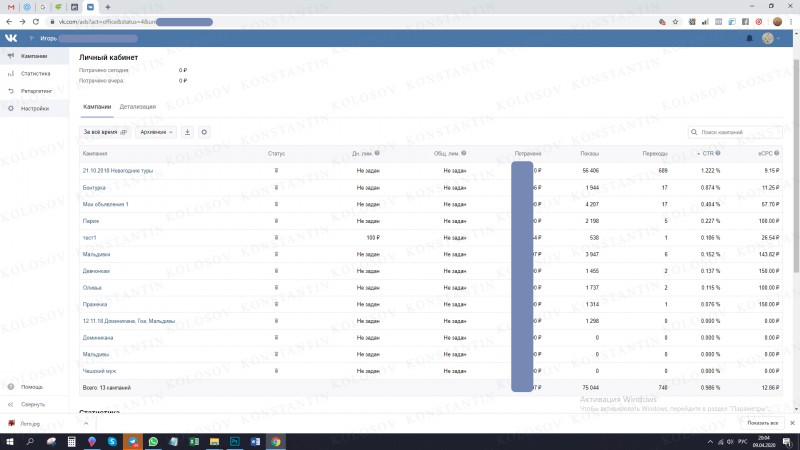Click the download export icon button
Viewport: 800px width, 450px height.
coord(187,132)
